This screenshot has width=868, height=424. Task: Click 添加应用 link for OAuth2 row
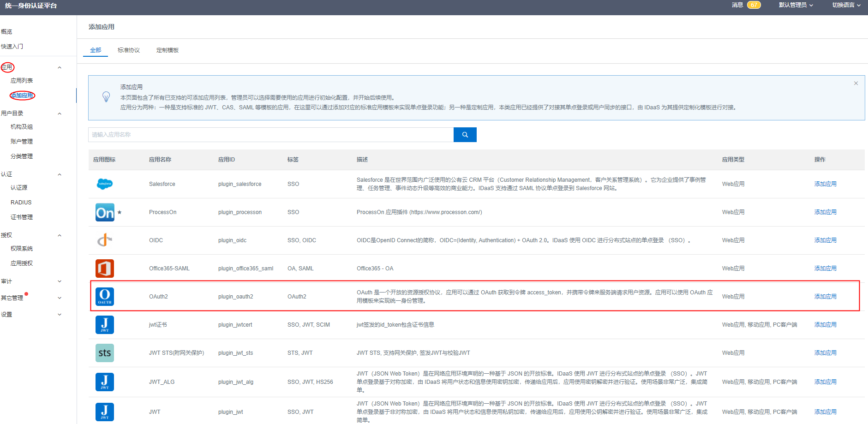(x=825, y=297)
